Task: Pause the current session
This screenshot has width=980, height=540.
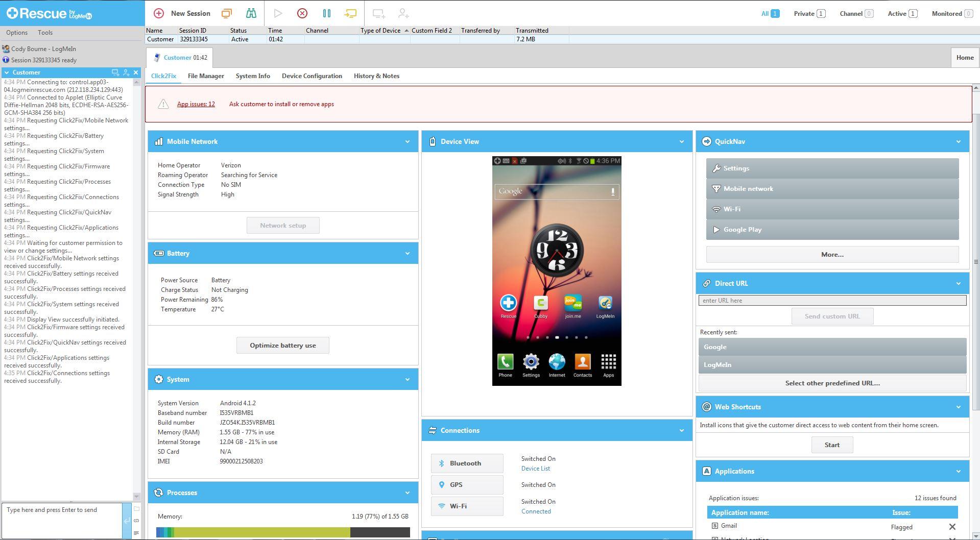Action: pyautogui.click(x=327, y=13)
